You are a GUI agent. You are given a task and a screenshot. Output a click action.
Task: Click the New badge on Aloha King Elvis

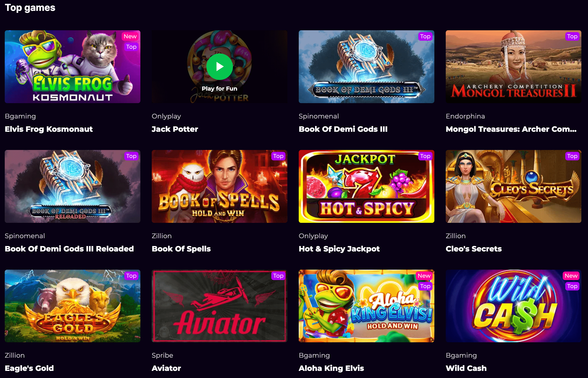click(424, 276)
